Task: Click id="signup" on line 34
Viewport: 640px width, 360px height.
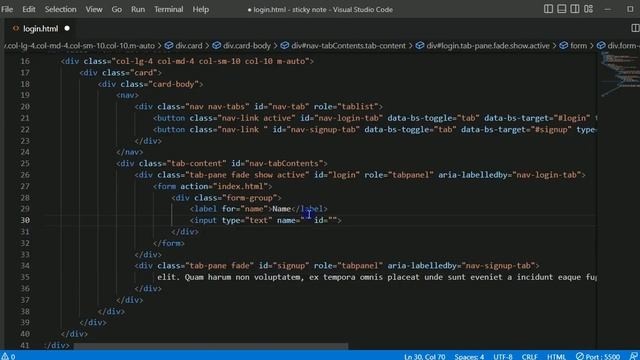Action: (284, 266)
